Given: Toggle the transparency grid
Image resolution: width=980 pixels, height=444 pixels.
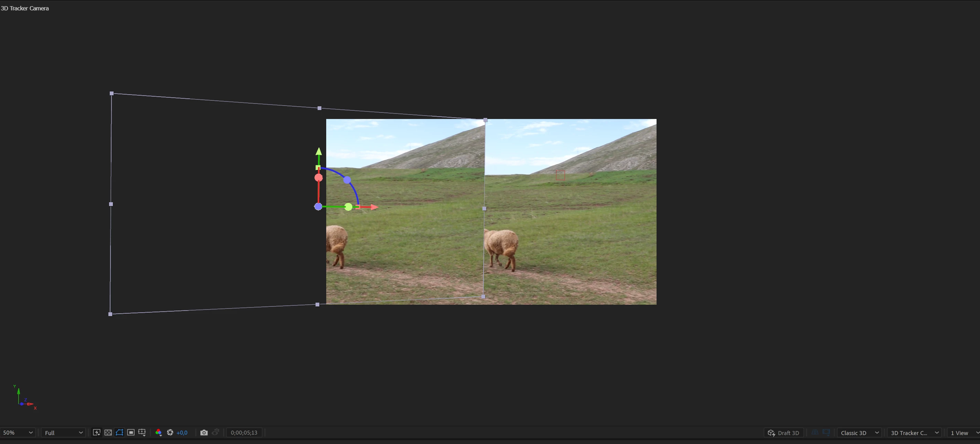Looking at the screenshot, I should point(108,433).
